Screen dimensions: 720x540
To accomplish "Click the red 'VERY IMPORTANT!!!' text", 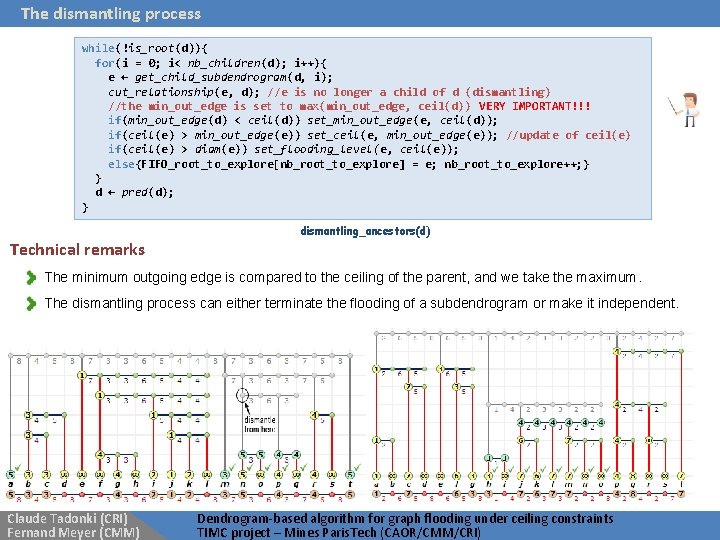I will click(x=534, y=106).
